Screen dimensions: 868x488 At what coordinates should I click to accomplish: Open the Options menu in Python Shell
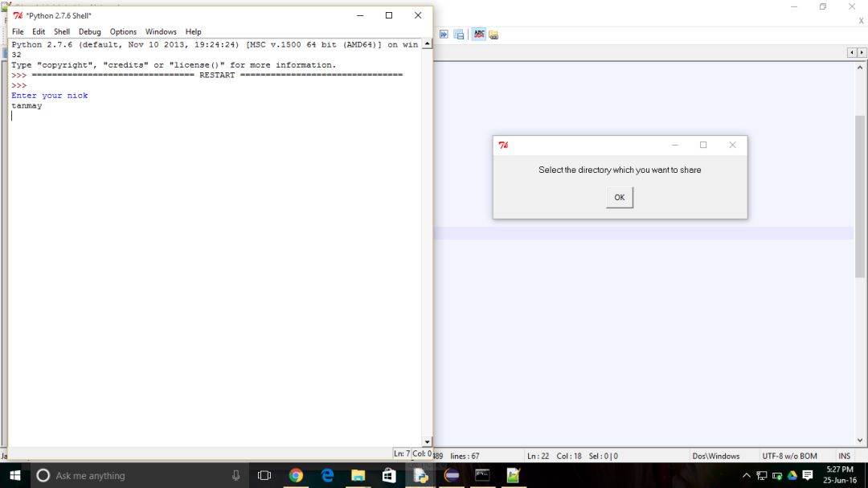tap(123, 31)
